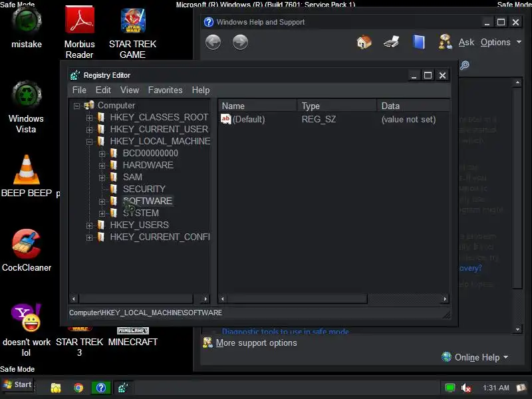
Task: Sort by the Name column header
Action: click(x=257, y=106)
